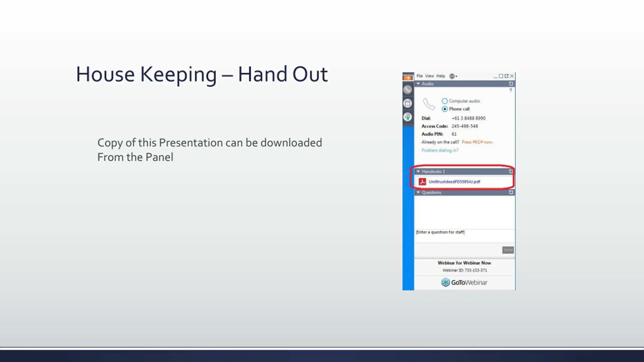644x362 pixels.
Task: Click the phone audio sidebar icon
Action: 408,90
